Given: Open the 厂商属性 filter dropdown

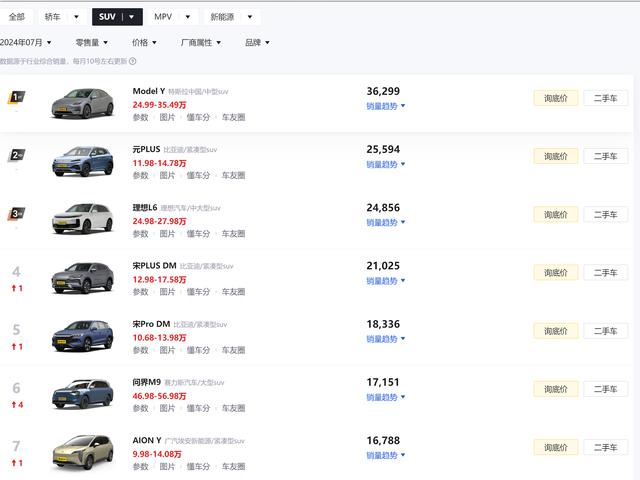Looking at the screenshot, I should tap(201, 42).
